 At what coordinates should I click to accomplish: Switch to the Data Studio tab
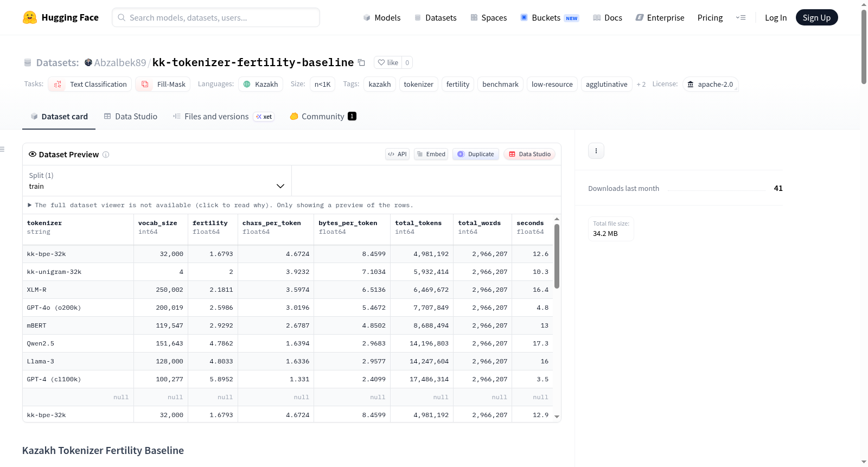(131, 117)
